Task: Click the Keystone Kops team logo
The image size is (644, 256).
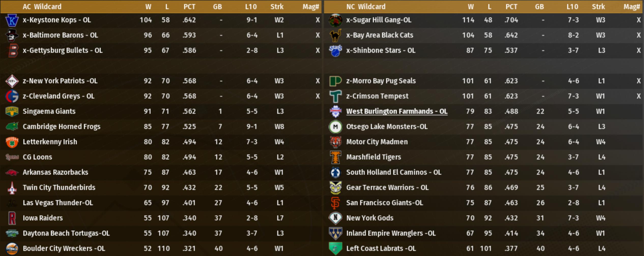Action: (12, 20)
